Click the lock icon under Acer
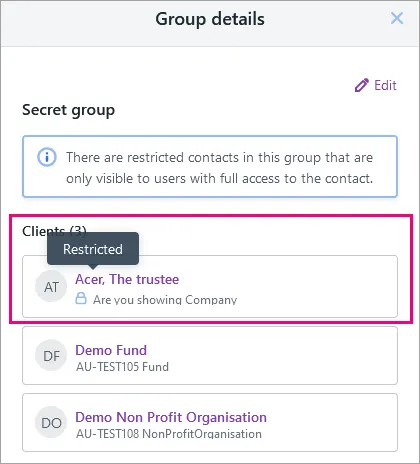 pyautogui.click(x=81, y=298)
